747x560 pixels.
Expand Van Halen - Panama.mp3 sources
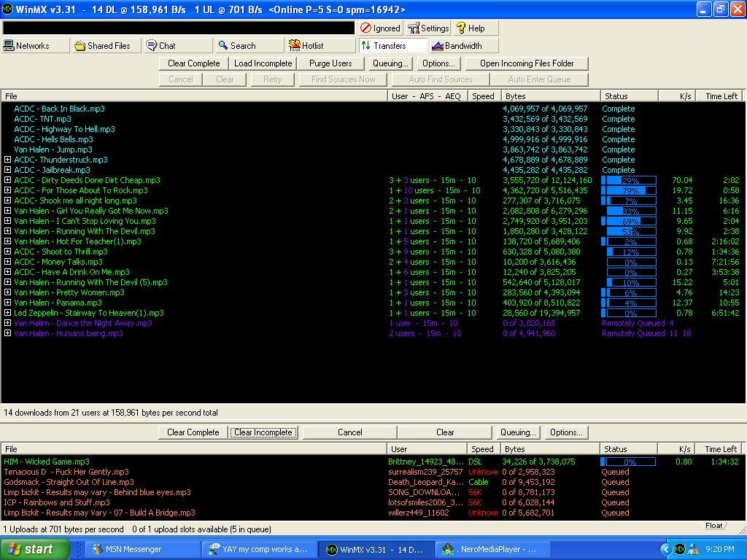point(7,303)
